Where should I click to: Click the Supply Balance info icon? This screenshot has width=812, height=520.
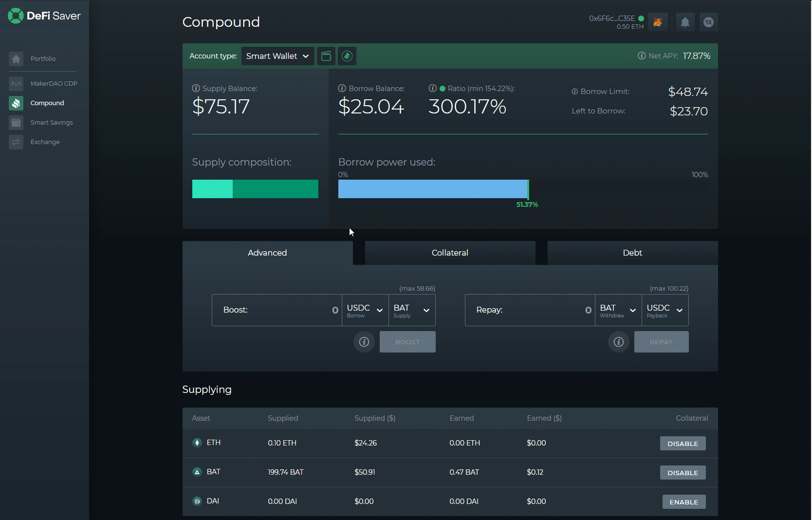pyautogui.click(x=196, y=88)
